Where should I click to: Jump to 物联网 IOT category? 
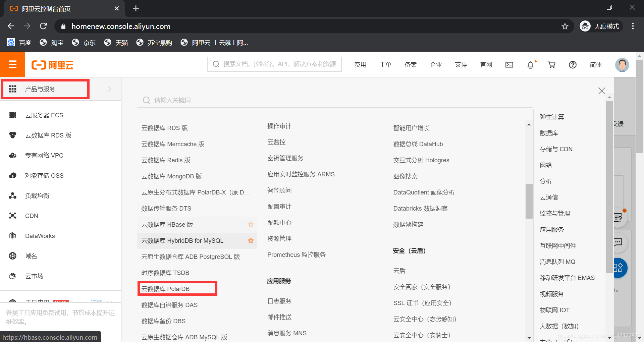[554, 310]
